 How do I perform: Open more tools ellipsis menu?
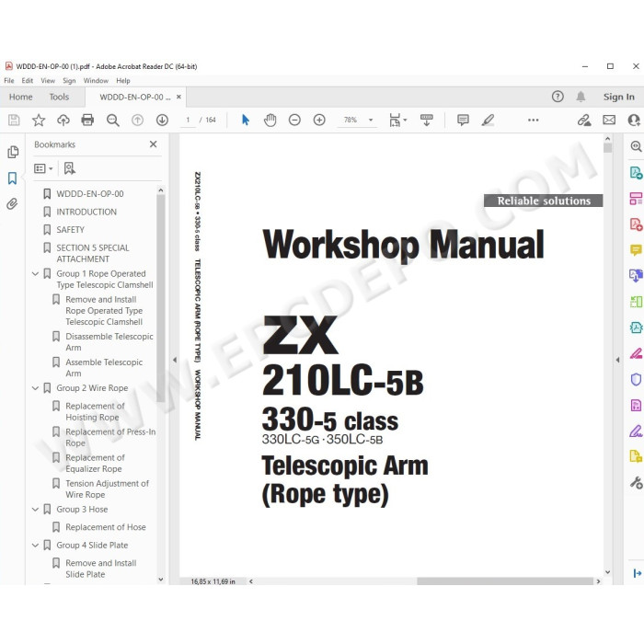[x=533, y=120]
